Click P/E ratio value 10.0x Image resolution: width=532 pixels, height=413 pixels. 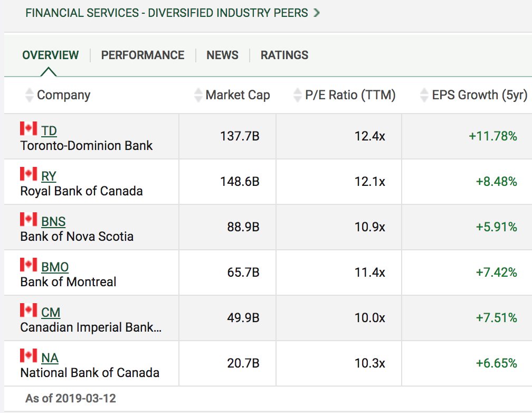[x=370, y=318]
